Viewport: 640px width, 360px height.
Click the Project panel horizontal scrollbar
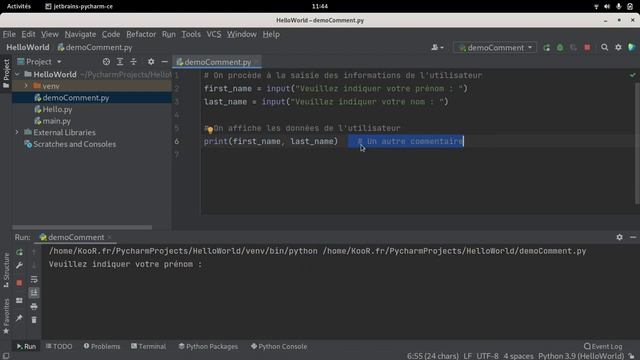pos(82,227)
